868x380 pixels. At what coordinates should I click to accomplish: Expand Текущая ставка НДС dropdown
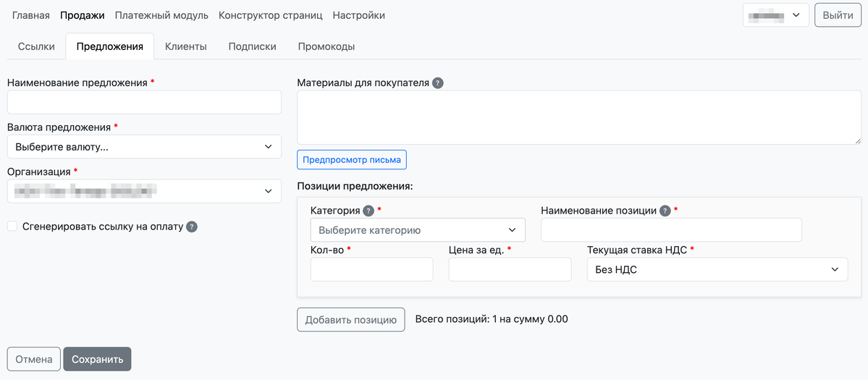(x=717, y=270)
